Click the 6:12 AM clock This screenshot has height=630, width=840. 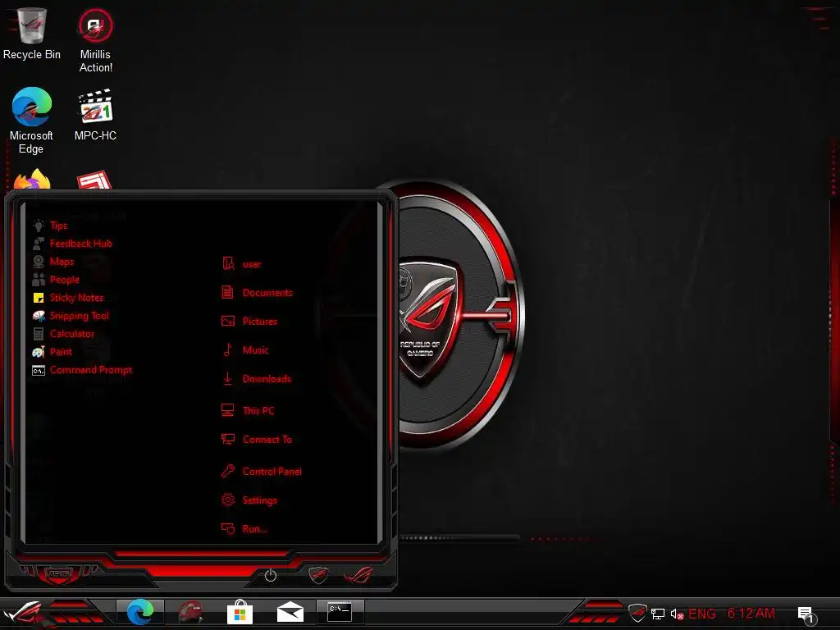751,613
